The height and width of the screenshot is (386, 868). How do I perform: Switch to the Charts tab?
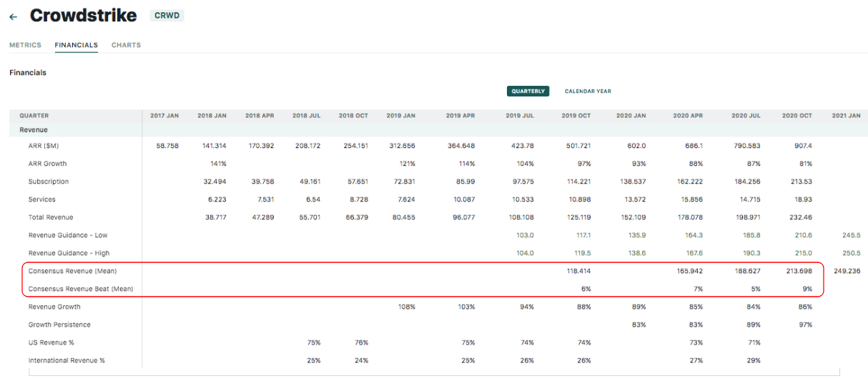126,45
